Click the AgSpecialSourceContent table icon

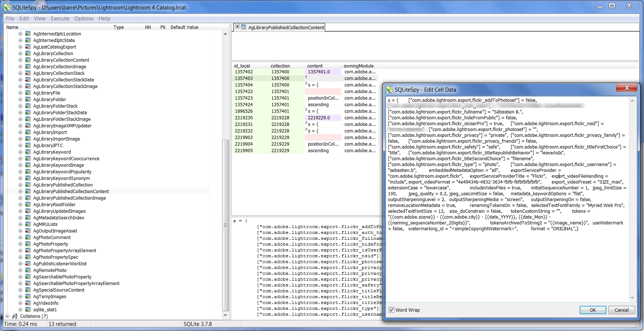click(x=28, y=290)
